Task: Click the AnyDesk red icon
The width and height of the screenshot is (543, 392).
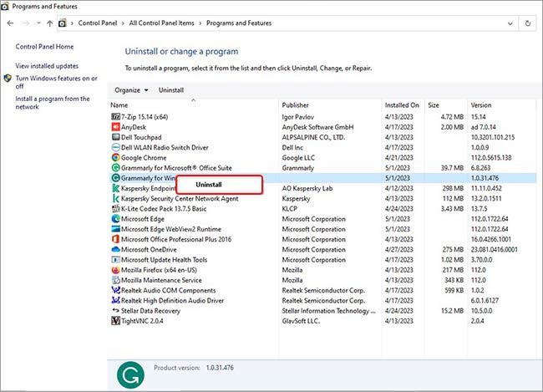Action: point(115,127)
